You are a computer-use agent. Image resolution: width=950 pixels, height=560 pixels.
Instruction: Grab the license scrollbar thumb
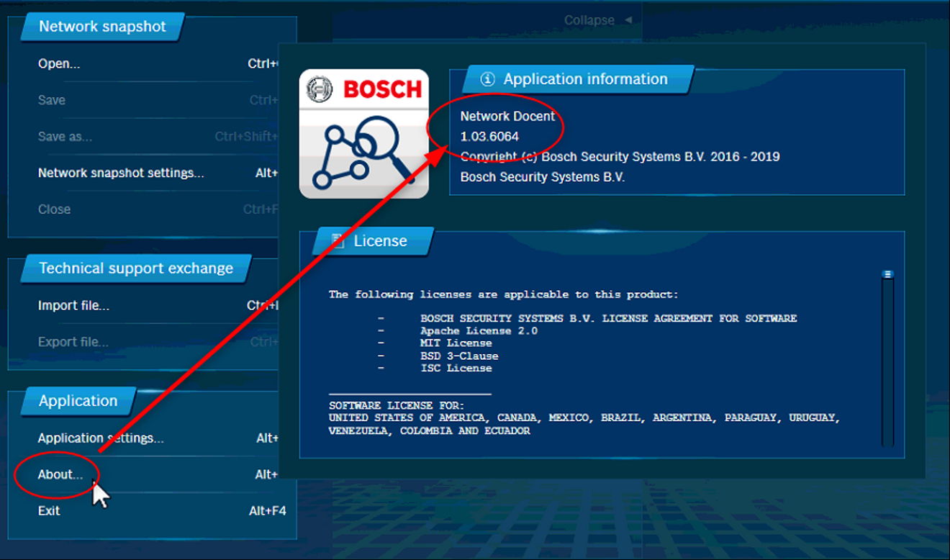click(x=887, y=274)
